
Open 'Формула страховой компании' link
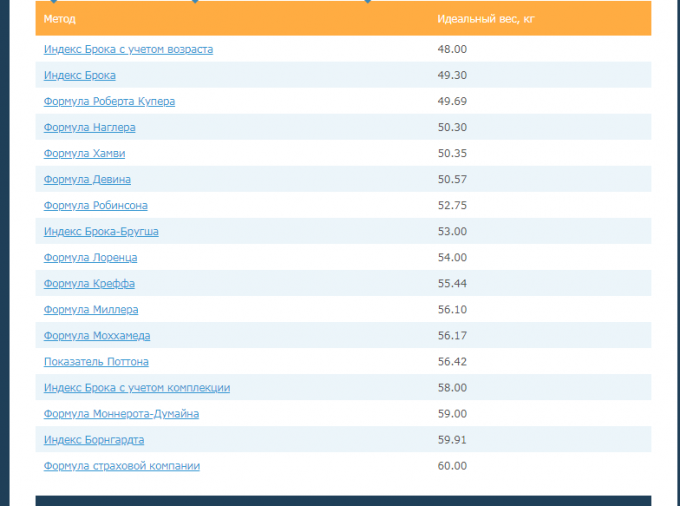(122, 465)
